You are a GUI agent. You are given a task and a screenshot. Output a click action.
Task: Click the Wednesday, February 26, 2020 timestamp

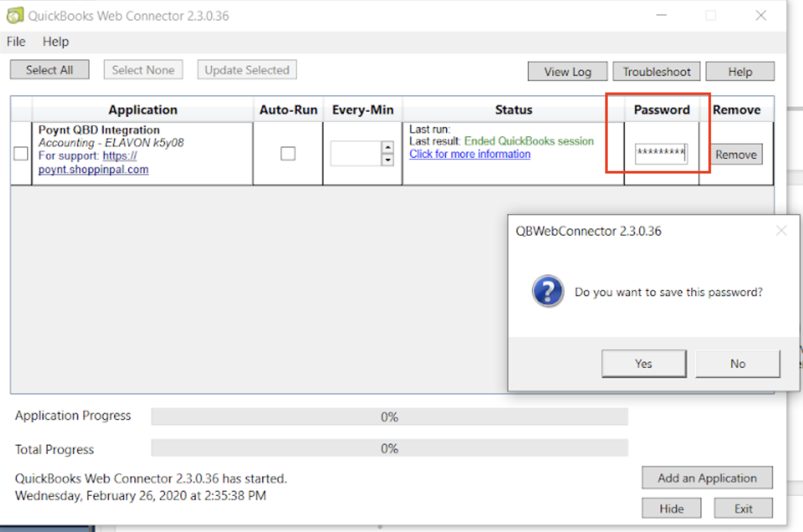tap(140, 496)
